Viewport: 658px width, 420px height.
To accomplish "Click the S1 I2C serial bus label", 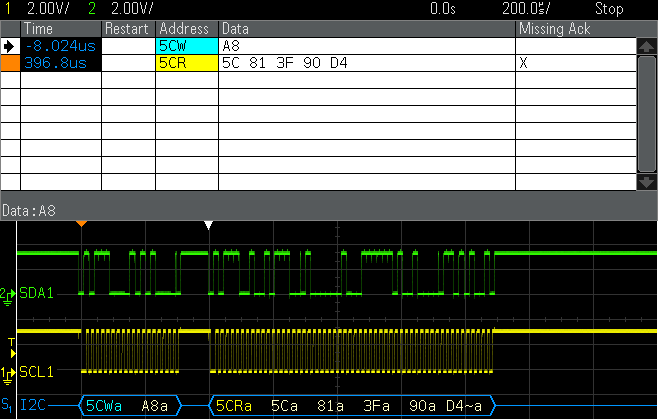I will 24,405.
